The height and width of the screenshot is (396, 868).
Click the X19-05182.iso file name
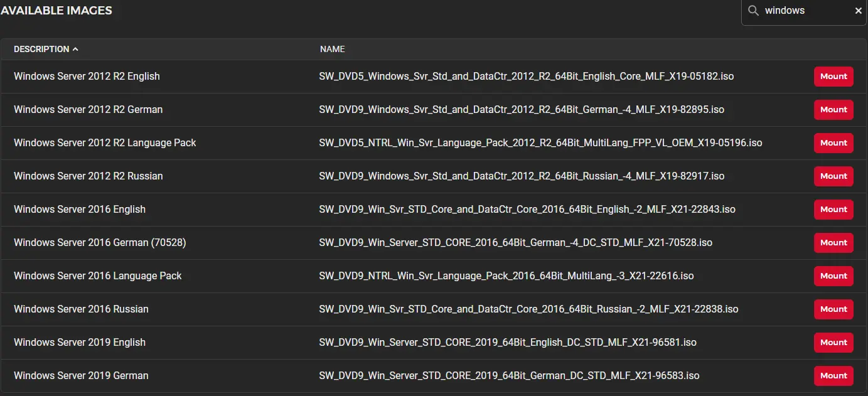(x=526, y=76)
